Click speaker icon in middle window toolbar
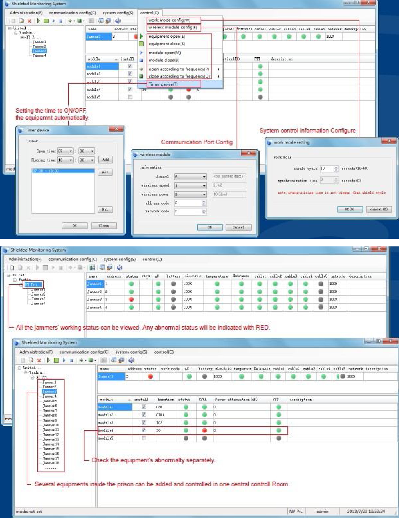This screenshot has width=420, height=528. pos(120,268)
